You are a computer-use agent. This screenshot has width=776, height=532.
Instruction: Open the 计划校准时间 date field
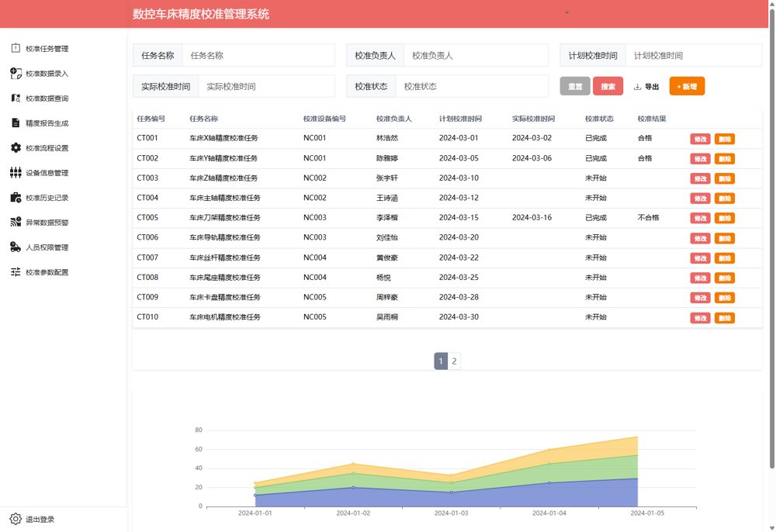pyautogui.click(x=693, y=55)
